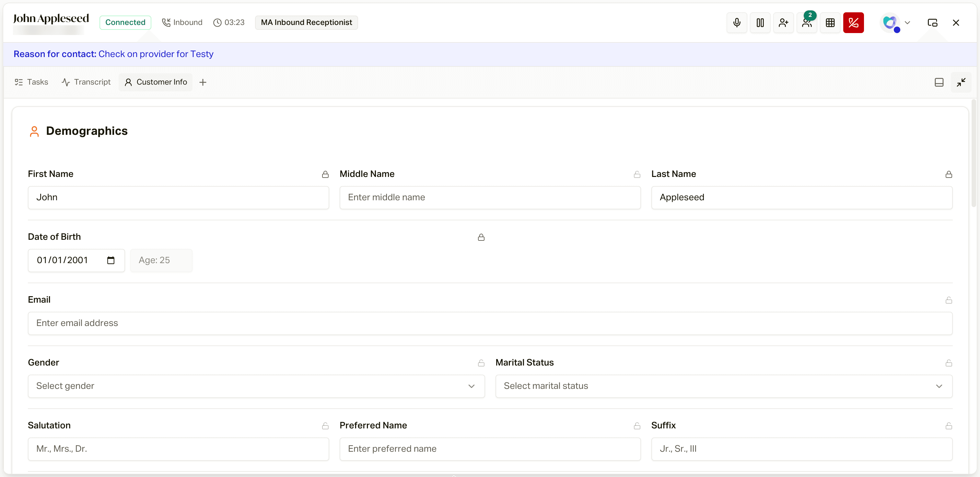
Task: Collapse the panel with the shrink arrows icon
Action: [961, 82]
